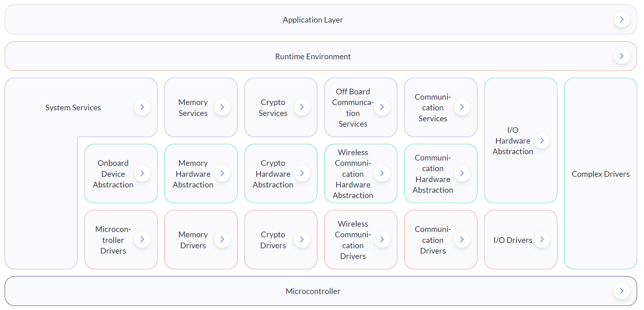Viewport: 644px width, 310px height.
Task: Open the Runtime Environment arrow icon
Action: point(621,56)
